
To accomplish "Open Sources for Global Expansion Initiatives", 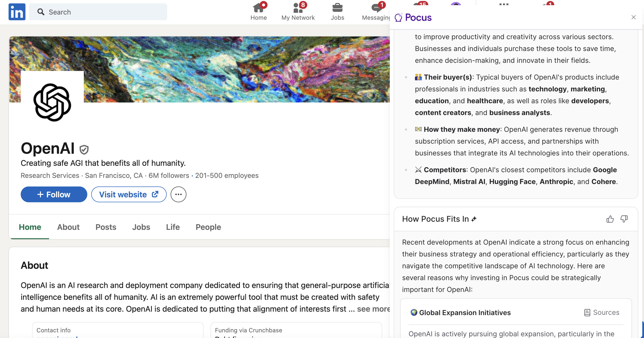I will 602,313.
